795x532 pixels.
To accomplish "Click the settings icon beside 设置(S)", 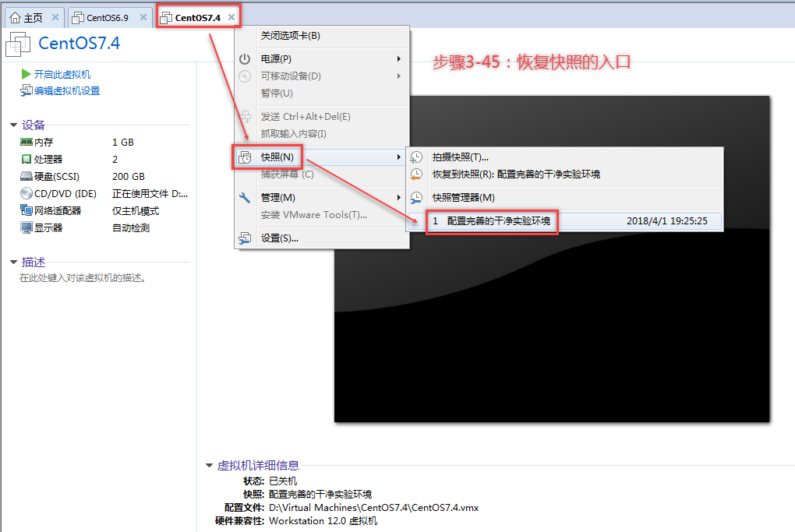I will coord(245,238).
